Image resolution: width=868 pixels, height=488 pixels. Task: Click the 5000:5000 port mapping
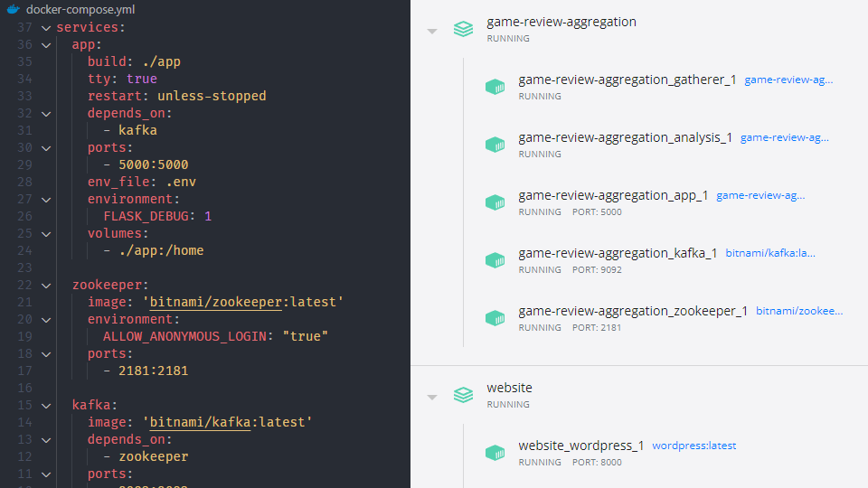[x=154, y=164]
